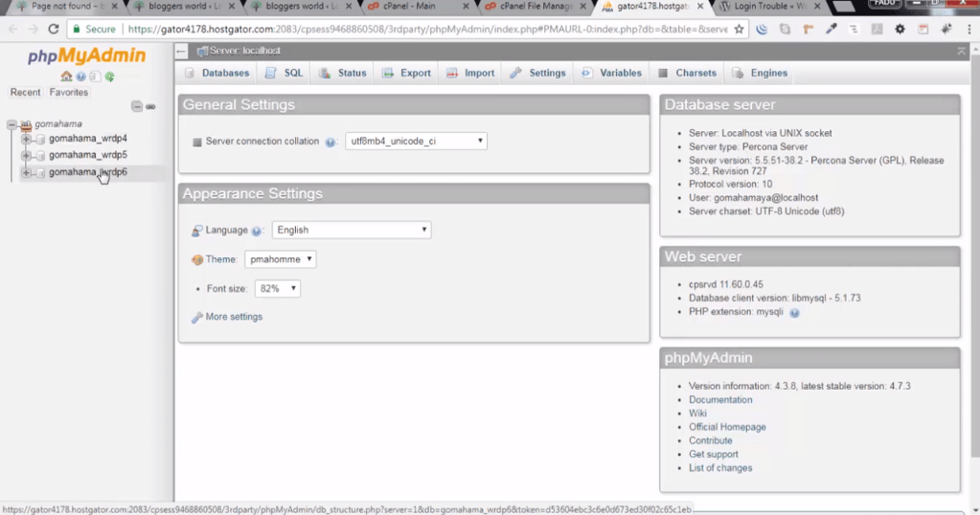Image resolution: width=980 pixels, height=515 pixels.
Task: Open the Get support link
Action: 713,455
